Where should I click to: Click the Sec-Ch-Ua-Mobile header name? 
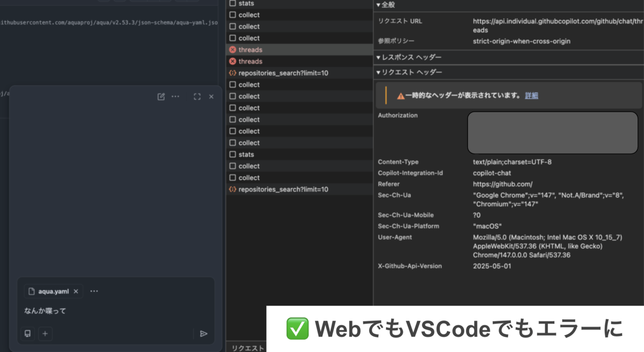pyautogui.click(x=406, y=215)
